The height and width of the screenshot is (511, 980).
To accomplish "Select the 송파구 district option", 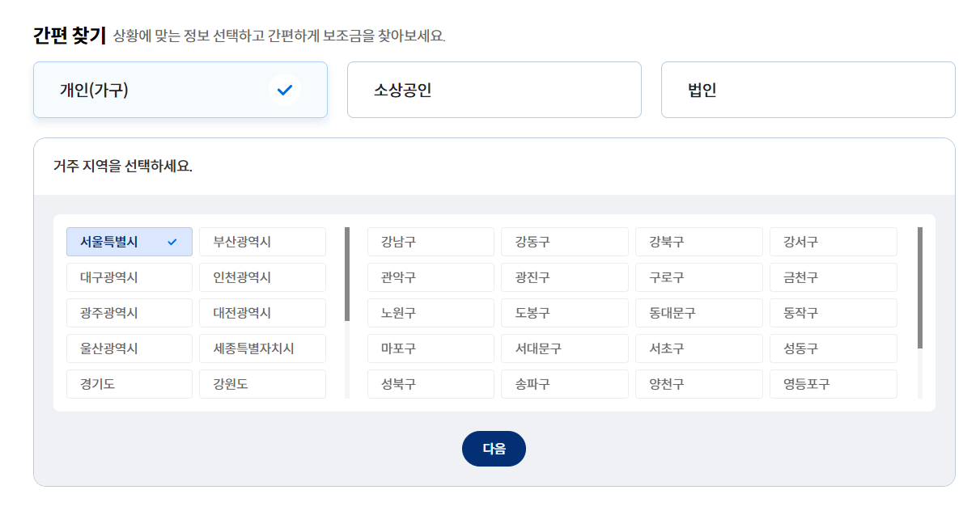I will (x=564, y=383).
